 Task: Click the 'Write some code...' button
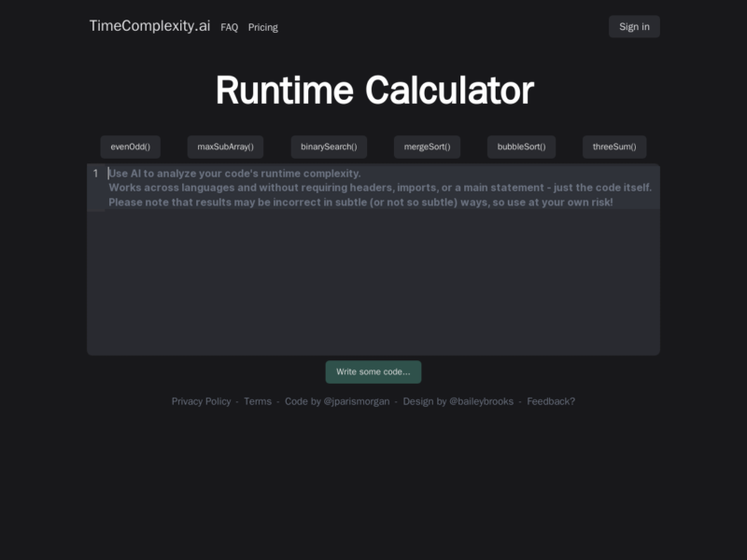(373, 371)
